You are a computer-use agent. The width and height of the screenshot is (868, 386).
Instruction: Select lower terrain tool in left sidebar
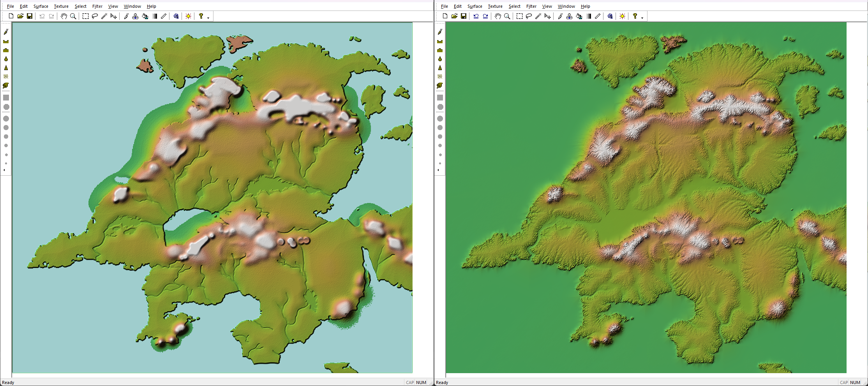coord(6,41)
